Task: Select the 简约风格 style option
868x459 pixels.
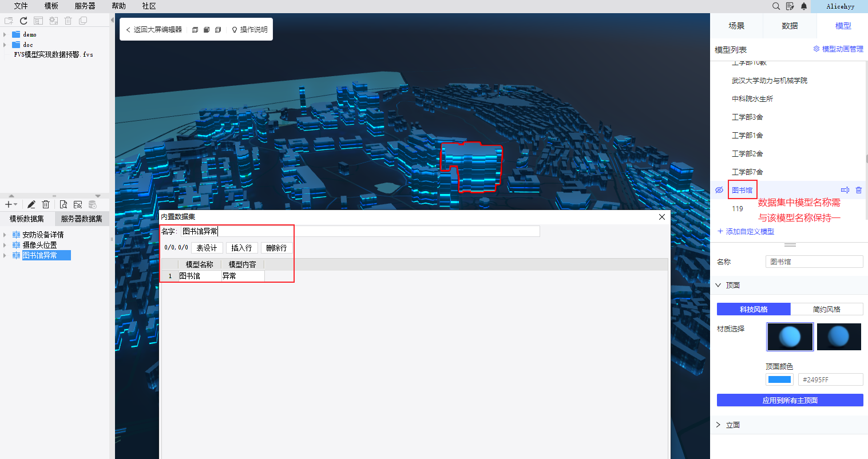Action: click(x=827, y=309)
